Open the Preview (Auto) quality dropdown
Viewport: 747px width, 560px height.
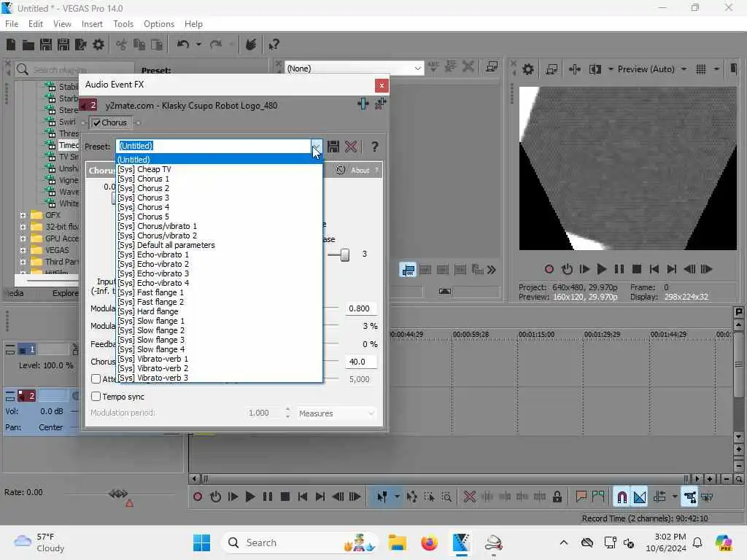pos(684,69)
